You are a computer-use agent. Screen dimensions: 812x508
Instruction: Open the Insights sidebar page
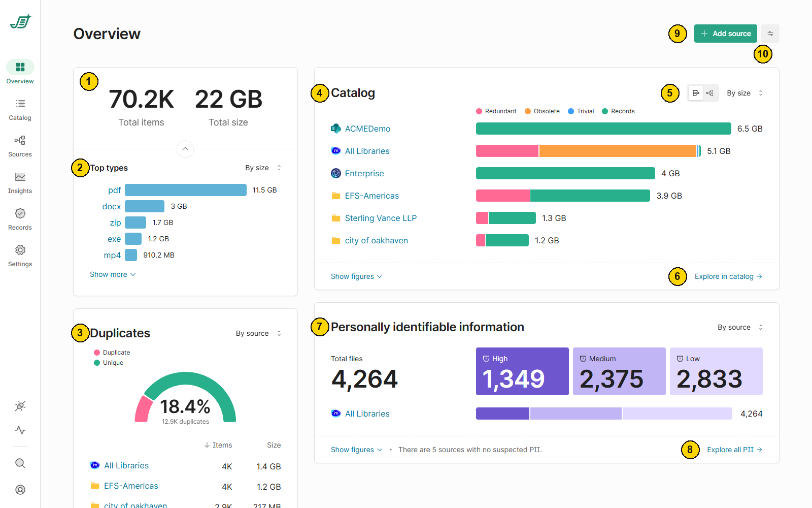[x=20, y=183]
